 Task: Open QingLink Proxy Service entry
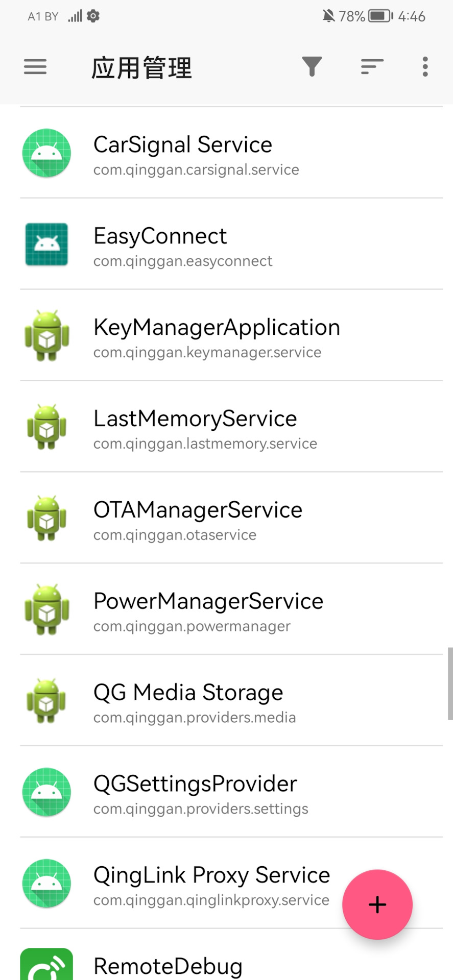pos(231,884)
